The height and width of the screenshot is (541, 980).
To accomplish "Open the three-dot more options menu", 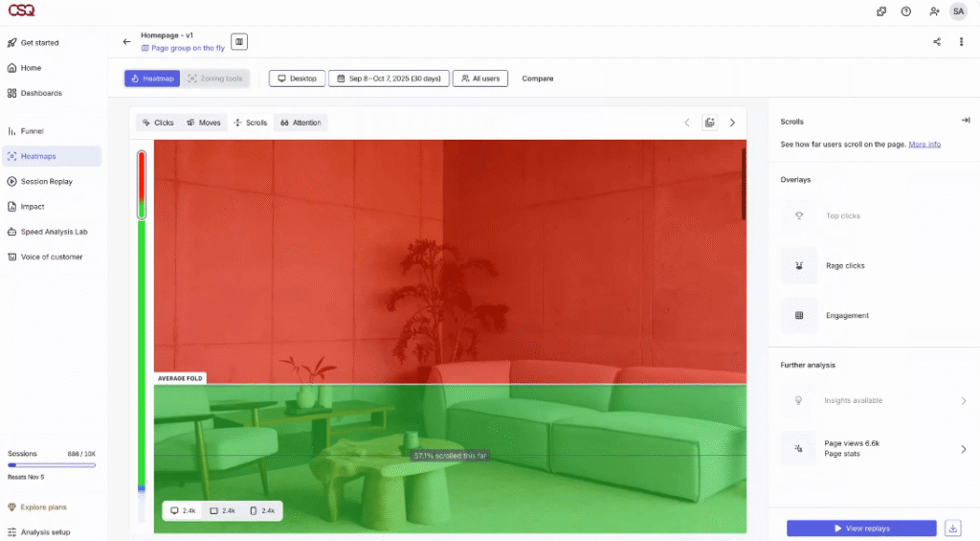I will (x=961, y=42).
